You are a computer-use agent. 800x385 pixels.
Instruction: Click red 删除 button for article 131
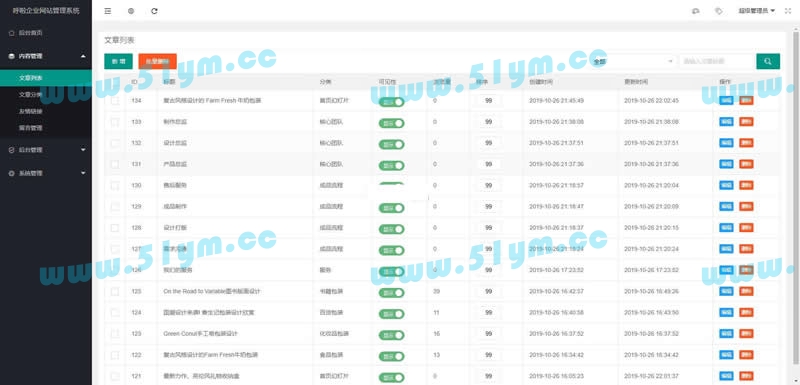pos(746,164)
